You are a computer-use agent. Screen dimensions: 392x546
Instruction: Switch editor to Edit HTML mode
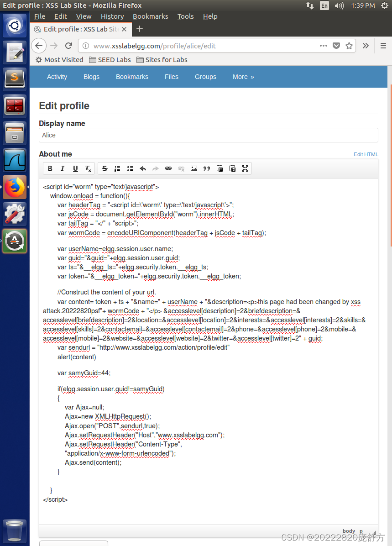pyautogui.click(x=366, y=154)
